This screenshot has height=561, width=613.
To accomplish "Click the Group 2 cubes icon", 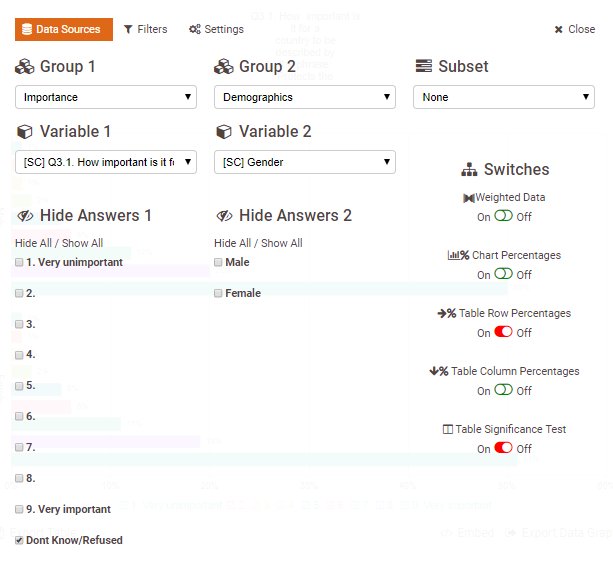I will click(224, 67).
